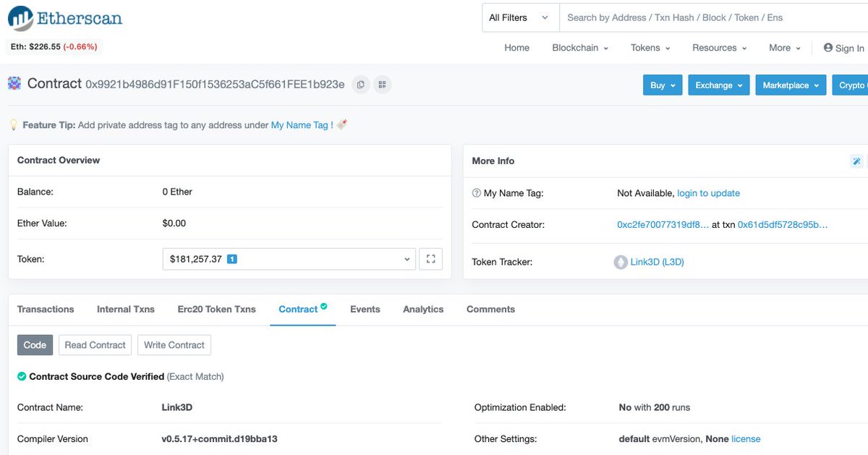Click the $0.00 Ether Value
Screen dimensions: 868x455
(174, 224)
